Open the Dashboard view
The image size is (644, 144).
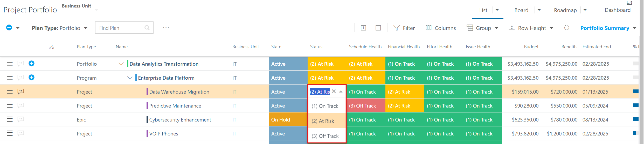click(x=618, y=10)
